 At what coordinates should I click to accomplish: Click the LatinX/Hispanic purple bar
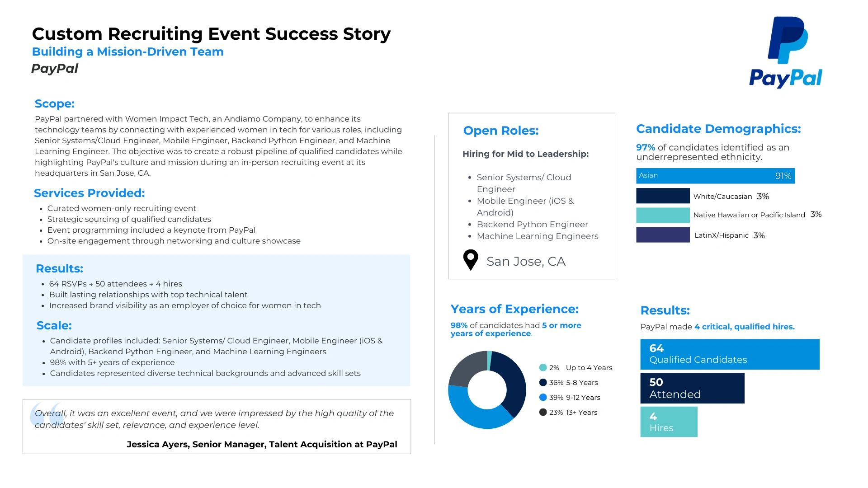[663, 235]
